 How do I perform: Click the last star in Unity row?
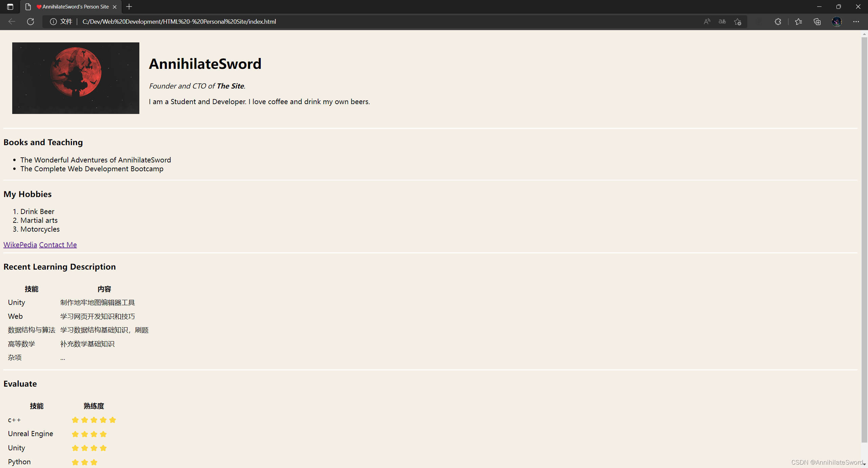click(103, 448)
